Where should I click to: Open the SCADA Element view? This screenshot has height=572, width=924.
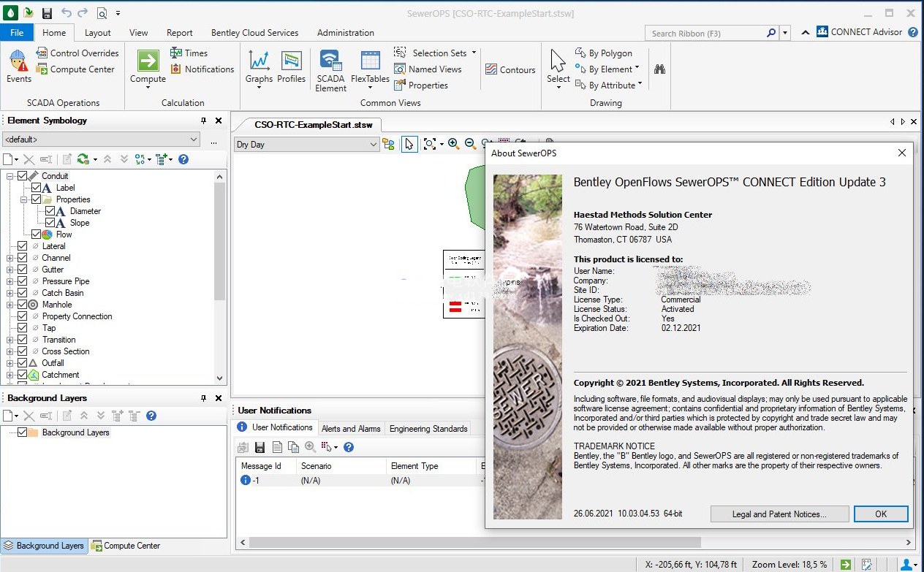click(x=330, y=70)
